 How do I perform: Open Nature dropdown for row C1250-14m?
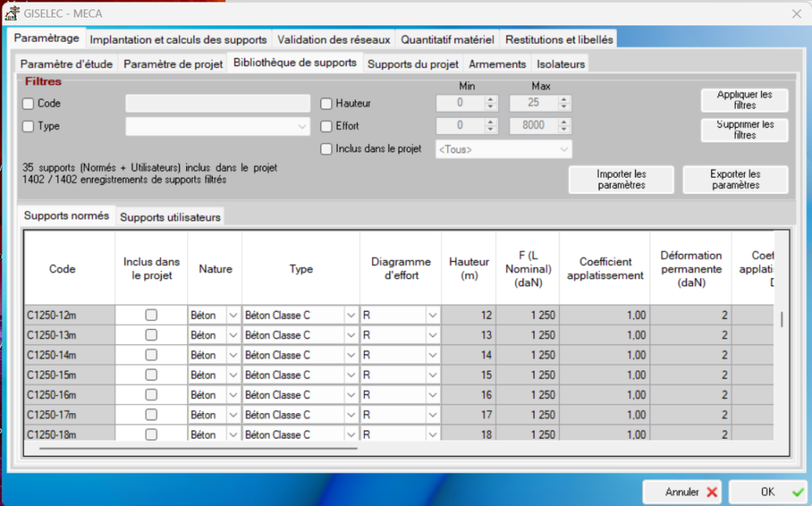point(232,355)
